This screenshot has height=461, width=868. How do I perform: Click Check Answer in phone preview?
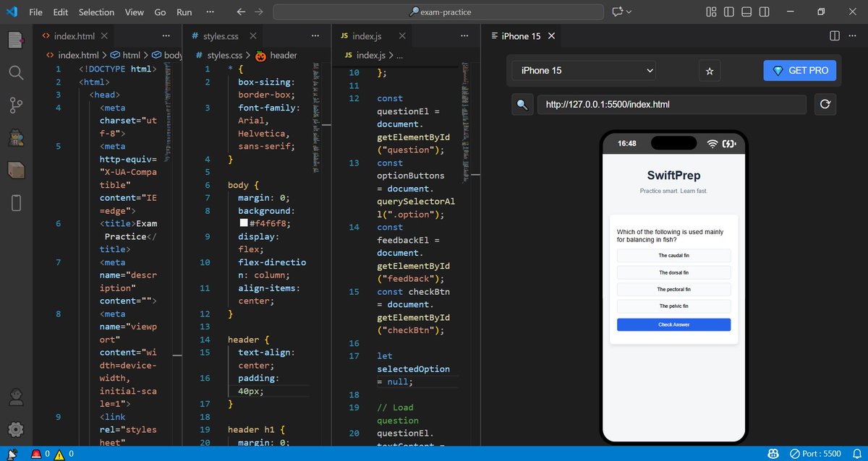pyautogui.click(x=673, y=325)
